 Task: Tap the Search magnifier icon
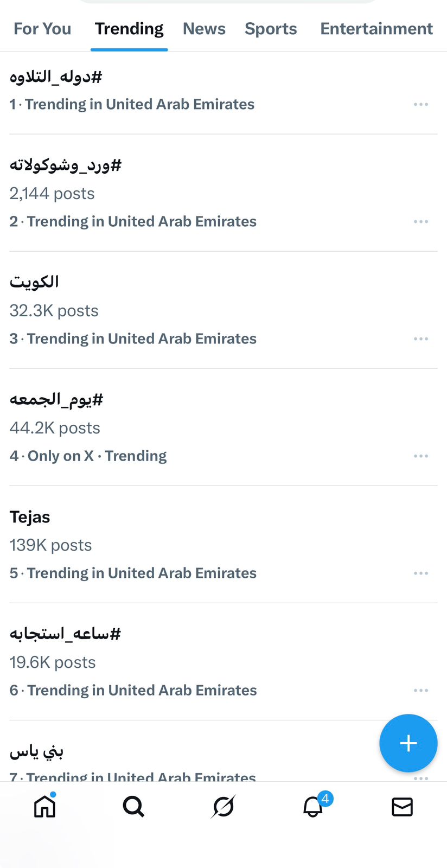(133, 807)
